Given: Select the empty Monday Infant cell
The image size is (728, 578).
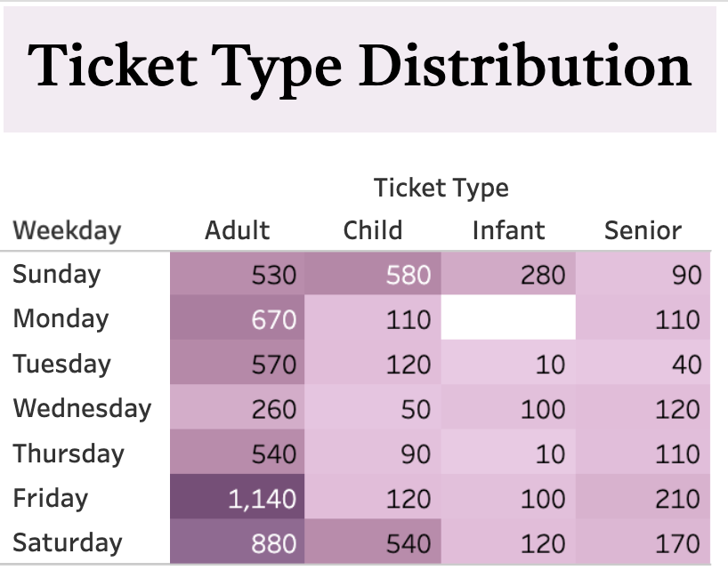Looking at the screenshot, I should click(508, 317).
